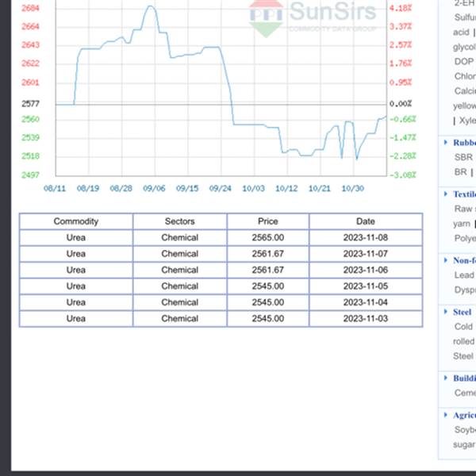This screenshot has width=476, height=476.
Task: Click the 2561.67 price for 2023-11-07
Action: pyautogui.click(x=268, y=254)
